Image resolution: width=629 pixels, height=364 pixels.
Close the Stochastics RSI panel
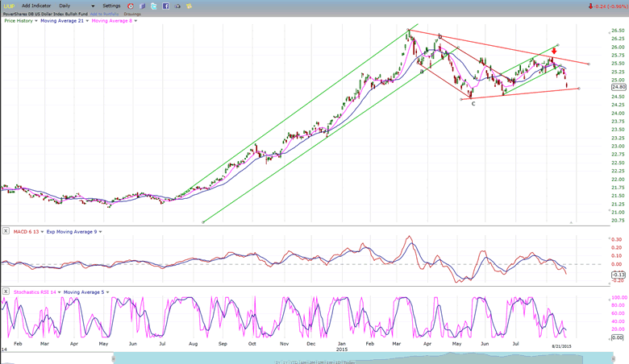(x=6, y=291)
